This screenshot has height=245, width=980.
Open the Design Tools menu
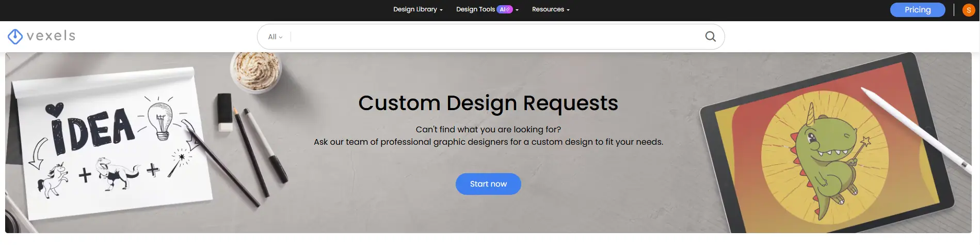(475, 9)
